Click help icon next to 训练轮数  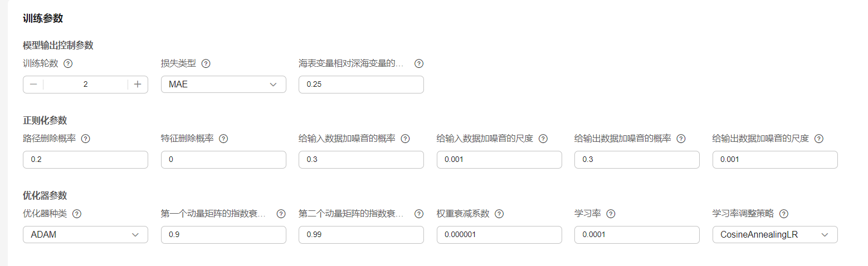(x=68, y=63)
